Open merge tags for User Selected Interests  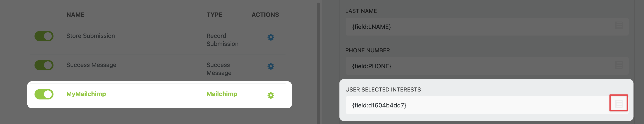point(619,104)
